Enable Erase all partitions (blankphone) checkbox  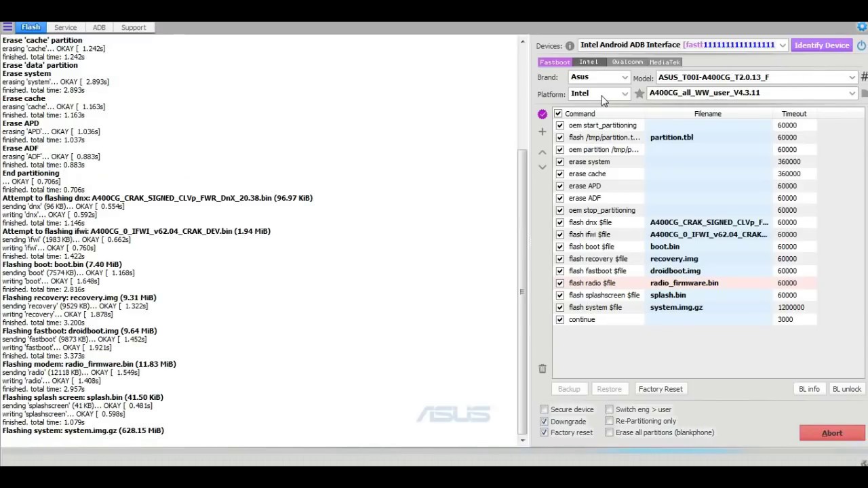tap(609, 432)
